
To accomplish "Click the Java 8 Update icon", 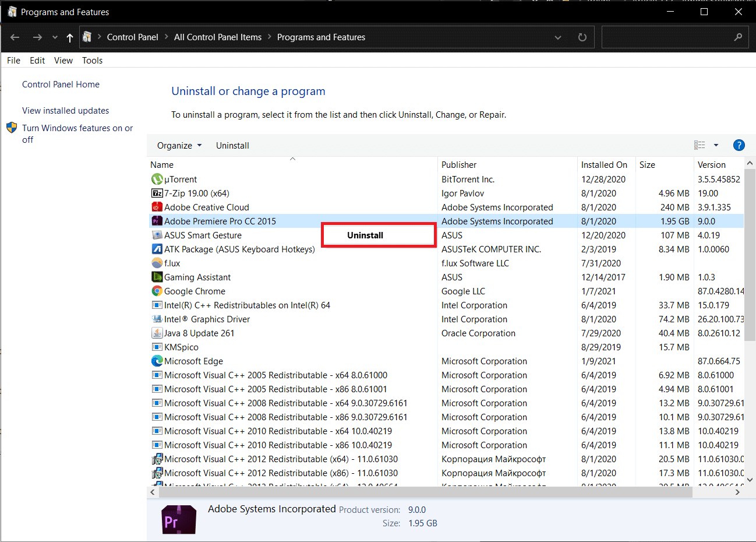I will click(x=157, y=333).
